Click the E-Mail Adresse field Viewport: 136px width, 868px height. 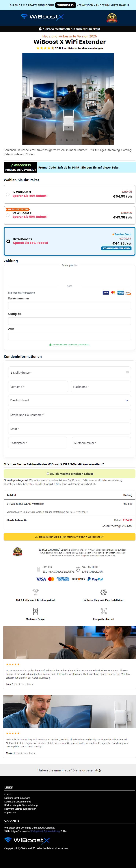click(x=70, y=372)
